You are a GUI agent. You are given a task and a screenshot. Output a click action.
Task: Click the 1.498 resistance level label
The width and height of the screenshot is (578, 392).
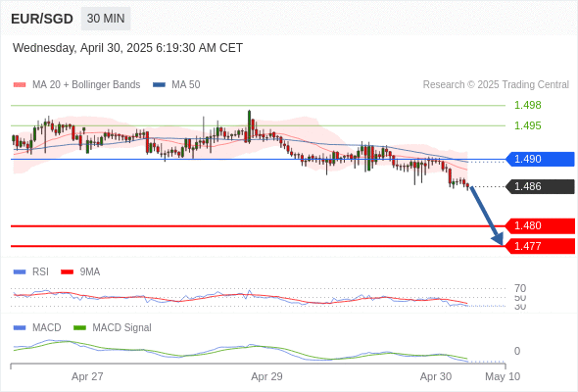527,105
